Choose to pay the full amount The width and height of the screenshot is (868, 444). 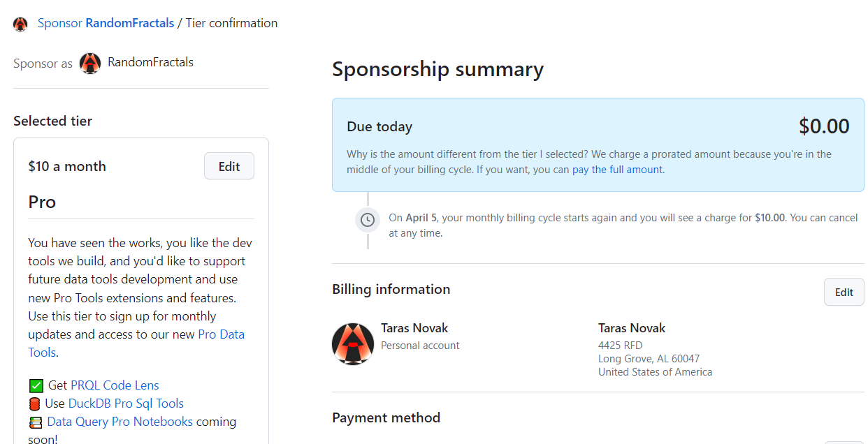click(617, 170)
